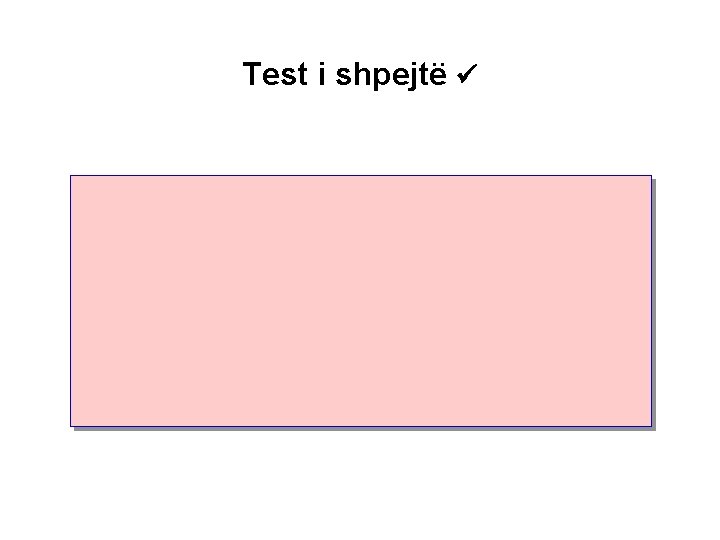Click the dark blue outline of the rectangle
Viewport: 720px width, 540px height.
click(x=361, y=175)
